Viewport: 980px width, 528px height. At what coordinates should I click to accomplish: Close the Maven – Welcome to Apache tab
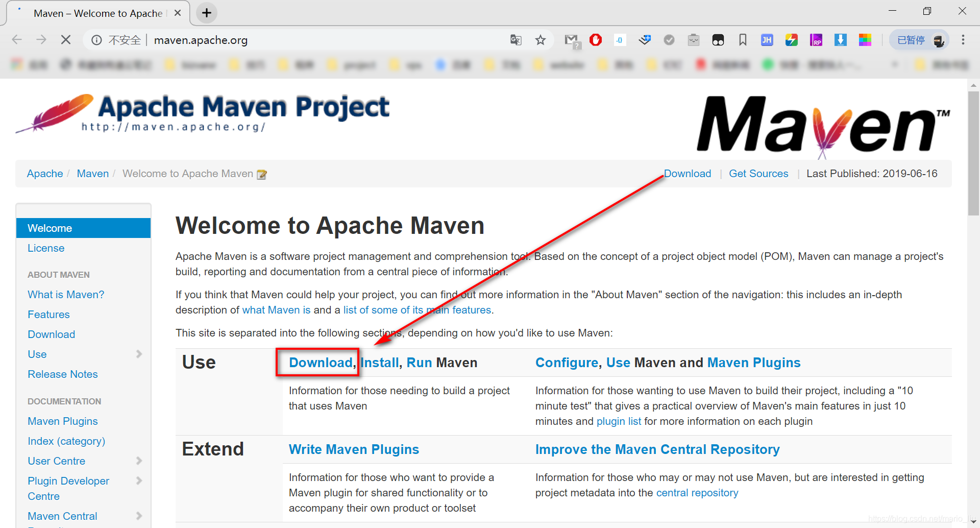tap(178, 13)
